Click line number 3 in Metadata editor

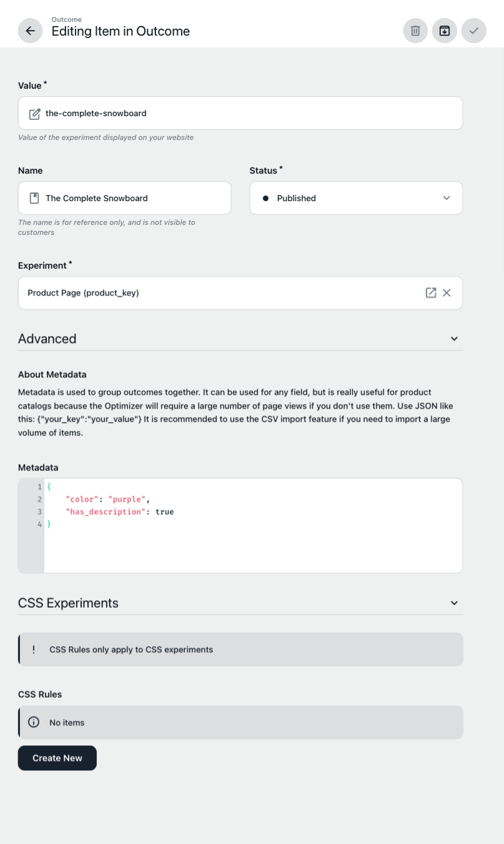[x=39, y=512]
